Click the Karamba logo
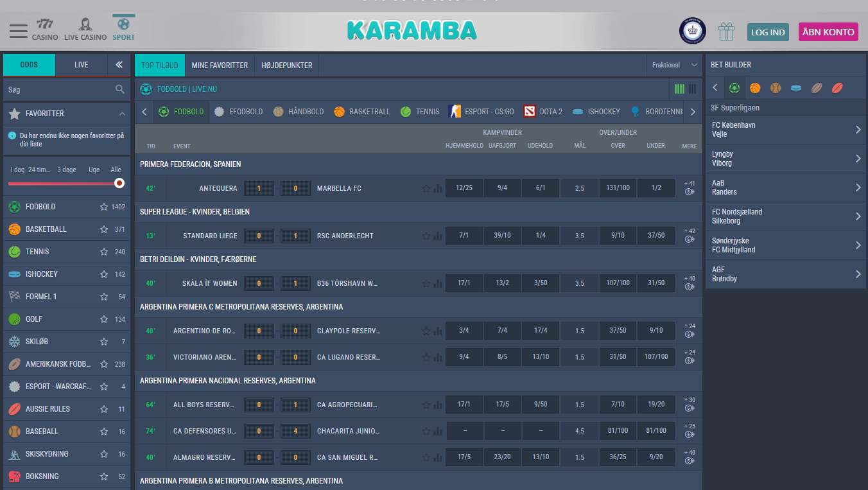 (412, 30)
